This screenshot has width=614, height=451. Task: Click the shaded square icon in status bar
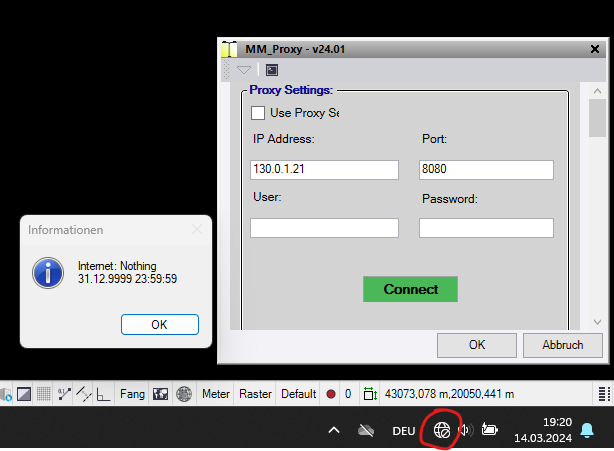[24, 394]
